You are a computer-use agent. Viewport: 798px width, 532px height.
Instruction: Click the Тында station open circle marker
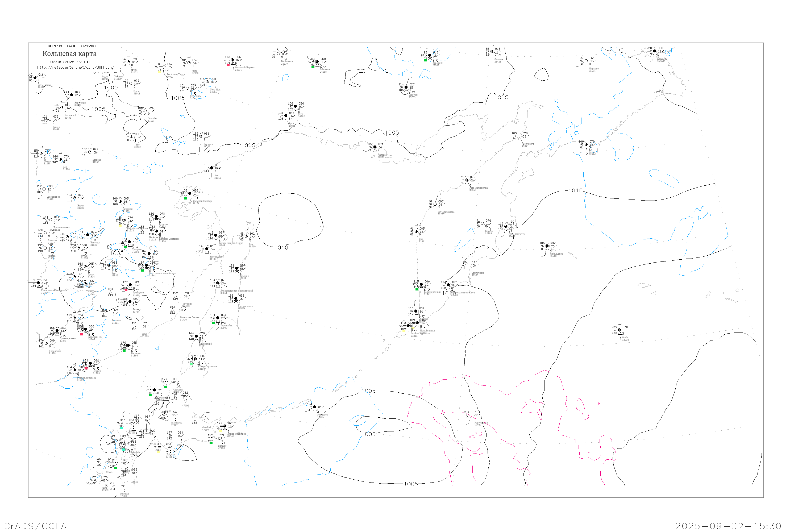point(50,119)
